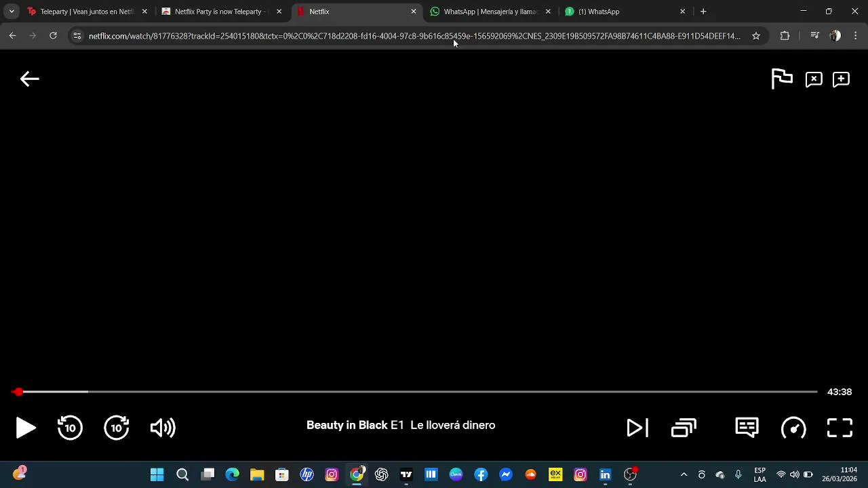
Task: Expand the tab search dropdown
Action: click(x=12, y=12)
